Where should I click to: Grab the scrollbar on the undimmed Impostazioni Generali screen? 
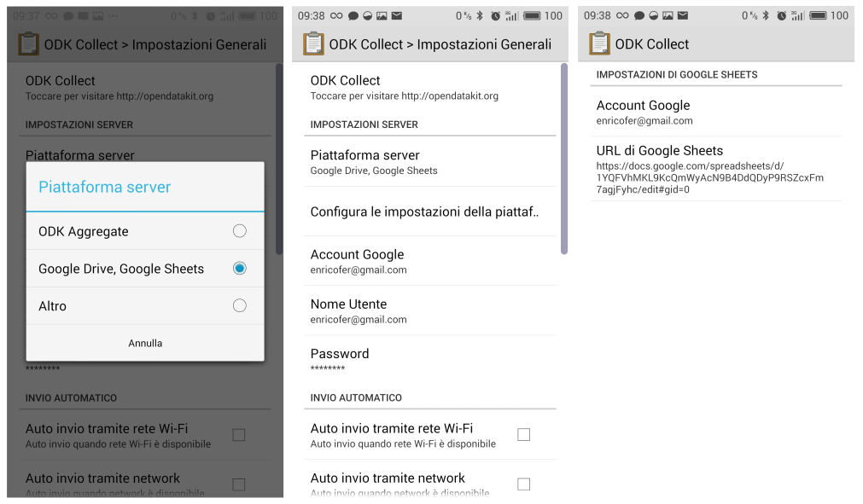pos(564,159)
